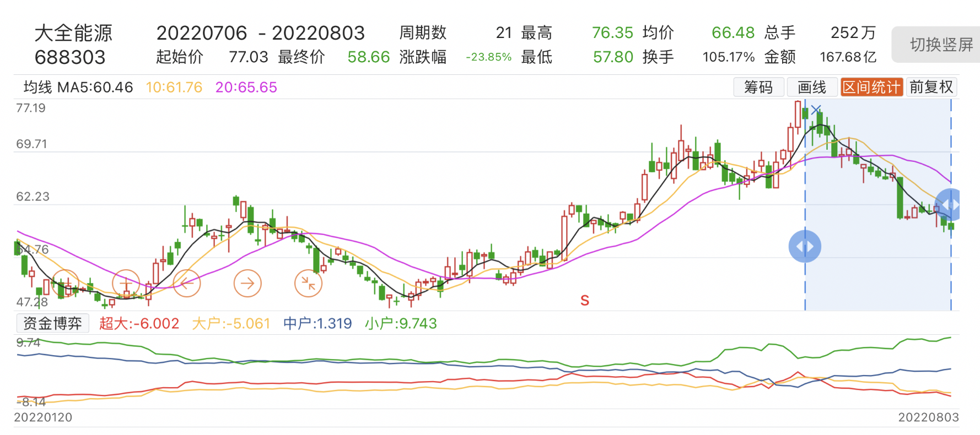Click the 超大 extra-large fund flow legend
980x435 pixels.
(x=139, y=323)
